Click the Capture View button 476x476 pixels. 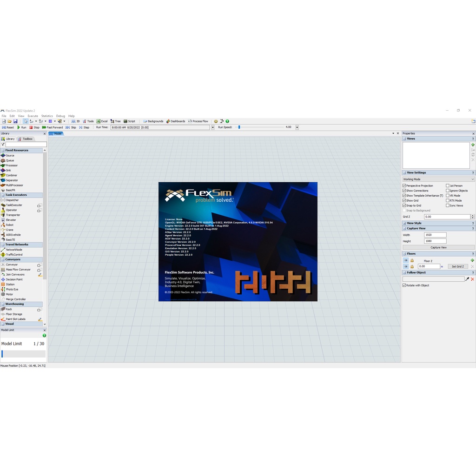438,247
